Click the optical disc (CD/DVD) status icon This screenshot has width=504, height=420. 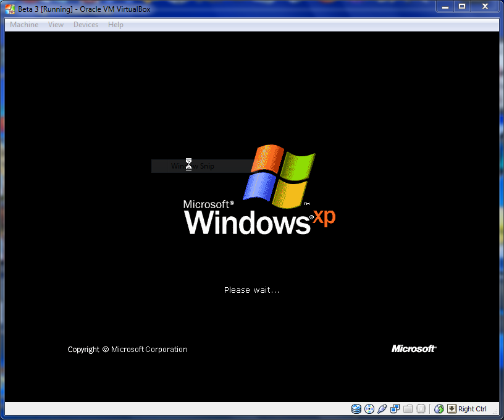click(x=369, y=409)
